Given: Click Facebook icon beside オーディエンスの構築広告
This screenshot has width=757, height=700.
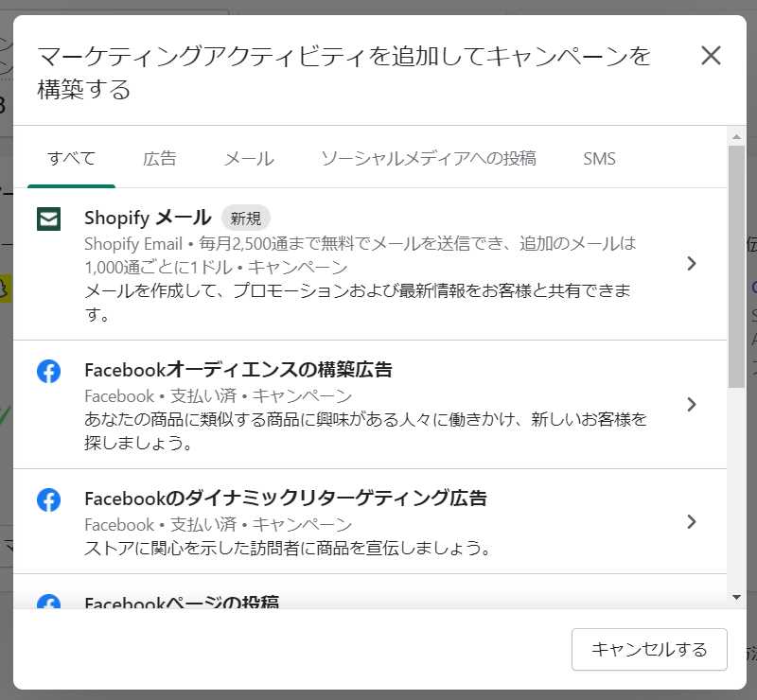Looking at the screenshot, I should click(x=49, y=371).
